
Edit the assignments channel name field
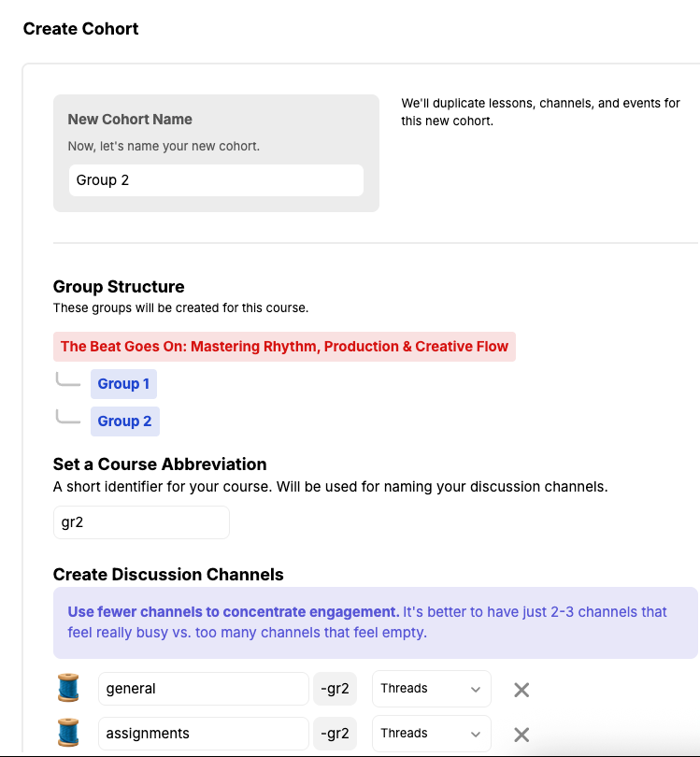203,734
